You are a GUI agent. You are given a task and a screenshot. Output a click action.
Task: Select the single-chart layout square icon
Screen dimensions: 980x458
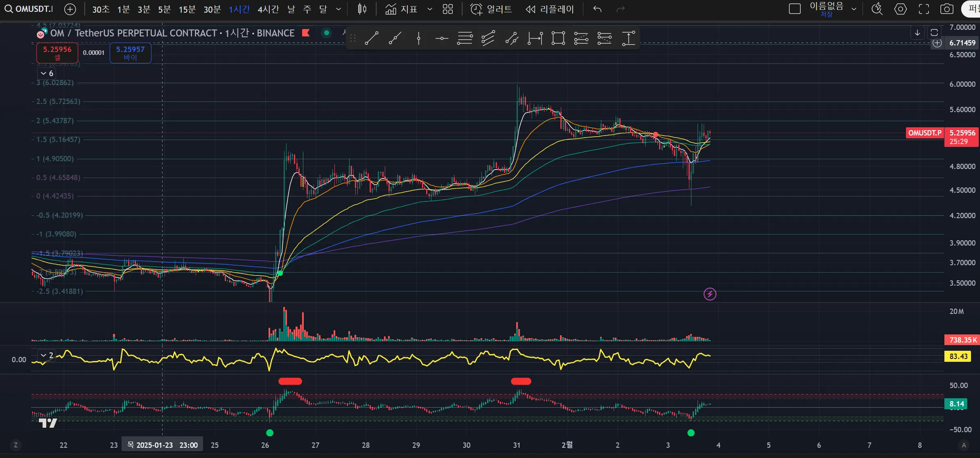795,9
